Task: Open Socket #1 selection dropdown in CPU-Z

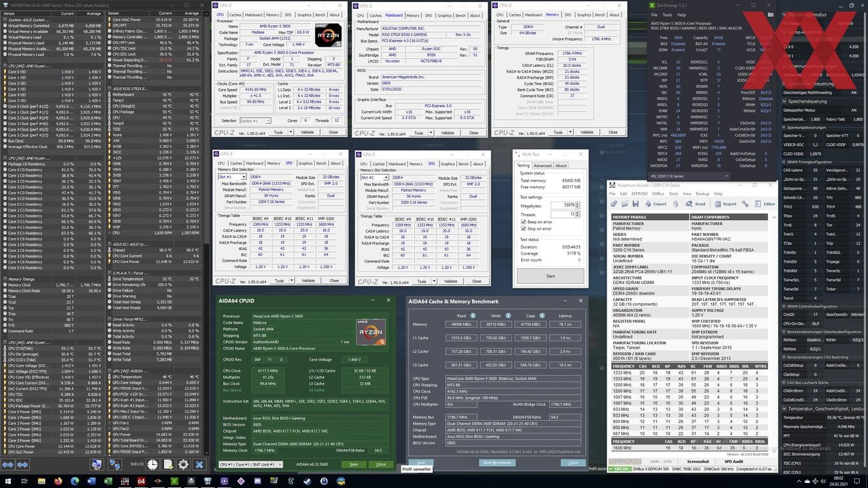Action: [255, 121]
